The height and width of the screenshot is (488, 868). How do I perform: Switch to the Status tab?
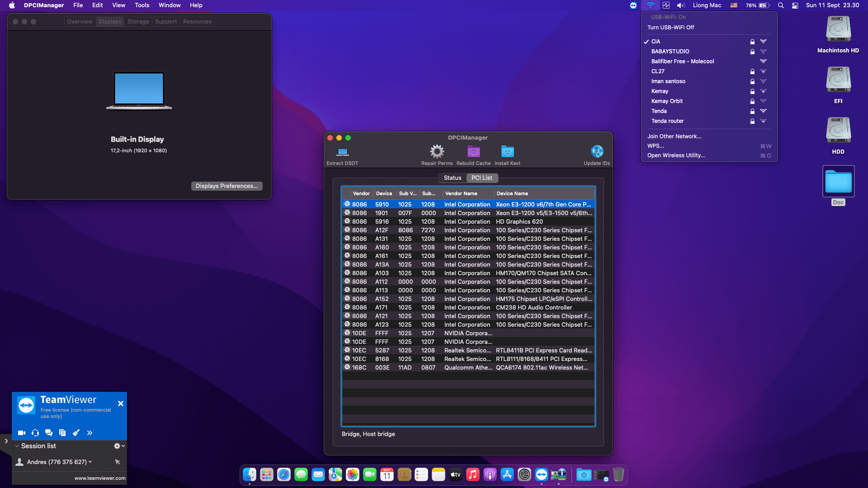click(x=453, y=178)
